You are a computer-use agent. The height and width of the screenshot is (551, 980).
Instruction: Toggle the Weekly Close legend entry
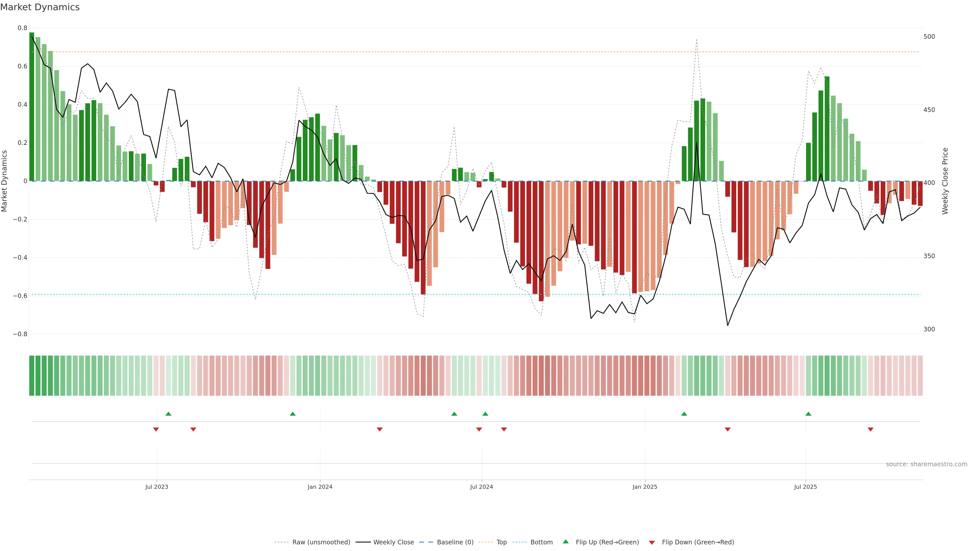coord(393,542)
